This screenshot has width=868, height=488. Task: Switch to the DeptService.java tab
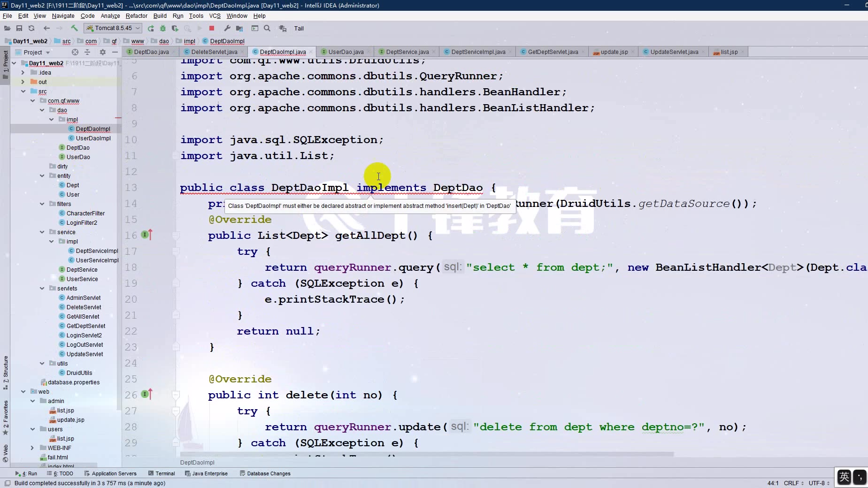click(x=407, y=52)
